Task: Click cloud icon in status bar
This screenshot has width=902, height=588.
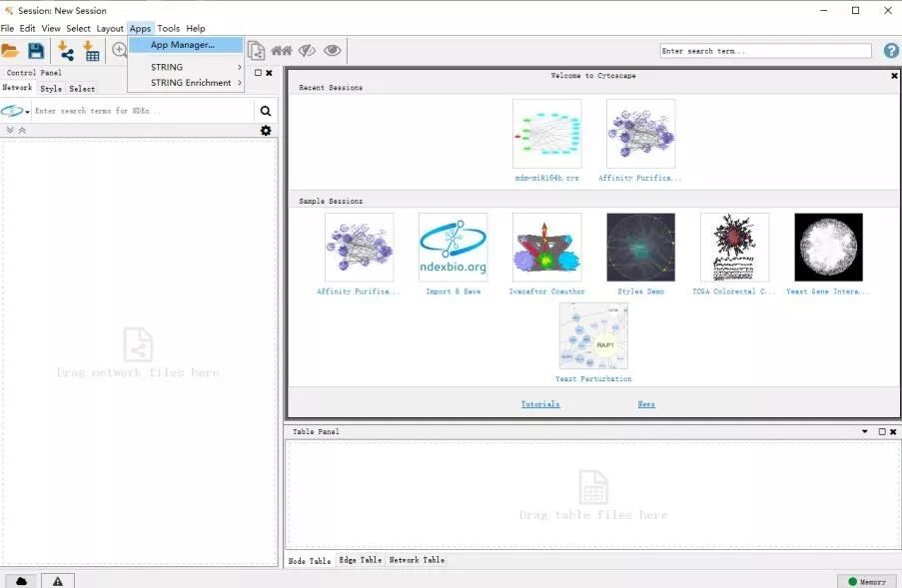Action: (21, 581)
